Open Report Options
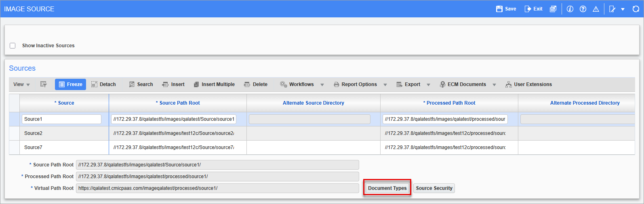 point(356,84)
